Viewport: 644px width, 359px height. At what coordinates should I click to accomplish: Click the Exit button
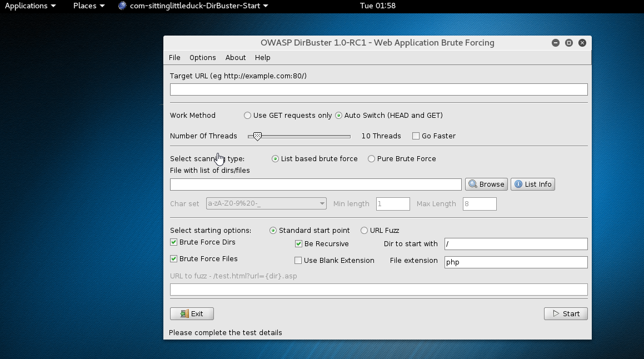coord(192,314)
